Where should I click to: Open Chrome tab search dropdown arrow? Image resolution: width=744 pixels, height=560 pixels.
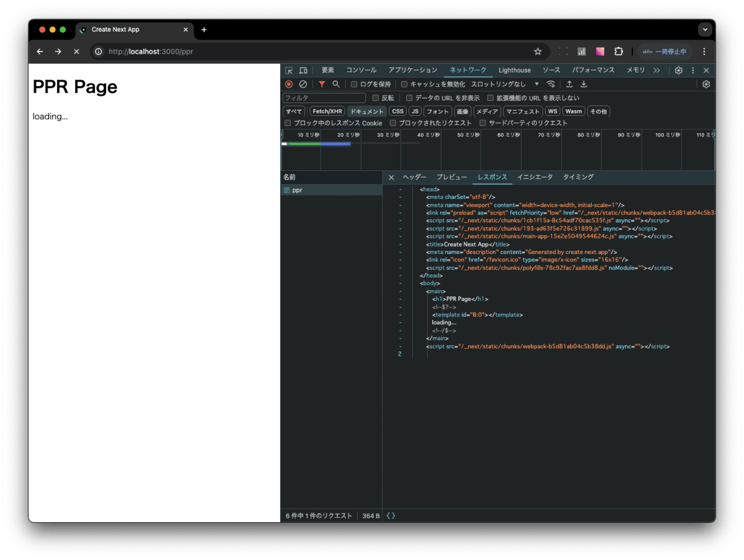pyautogui.click(x=705, y=29)
